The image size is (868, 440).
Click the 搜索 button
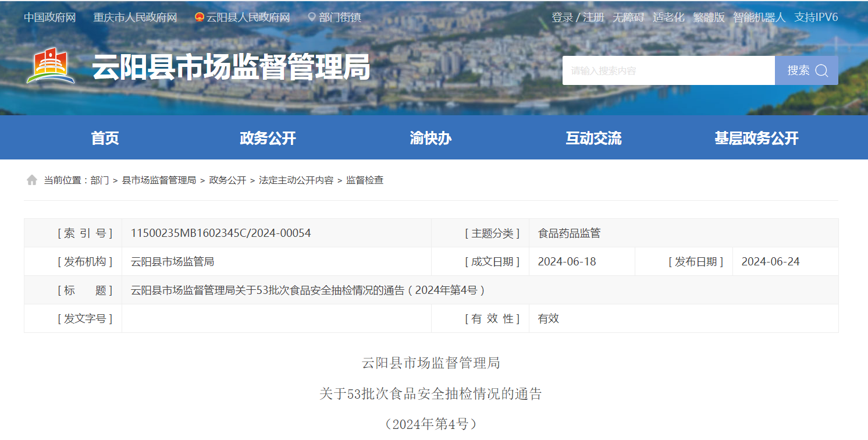click(806, 70)
